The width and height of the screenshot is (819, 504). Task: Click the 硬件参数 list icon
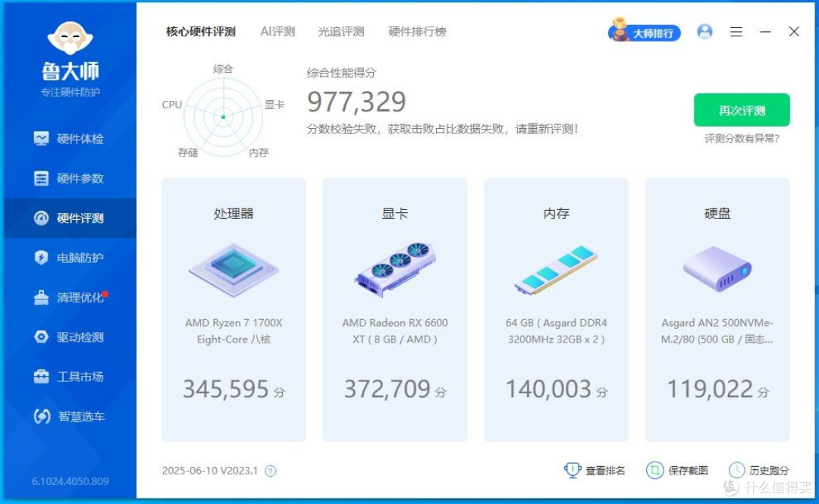(41, 178)
